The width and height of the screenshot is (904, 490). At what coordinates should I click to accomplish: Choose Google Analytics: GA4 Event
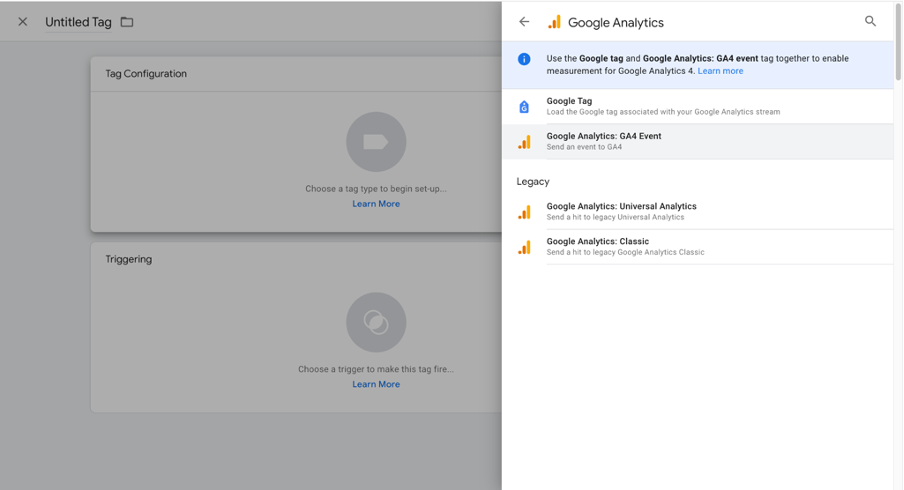pyautogui.click(x=698, y=141)
